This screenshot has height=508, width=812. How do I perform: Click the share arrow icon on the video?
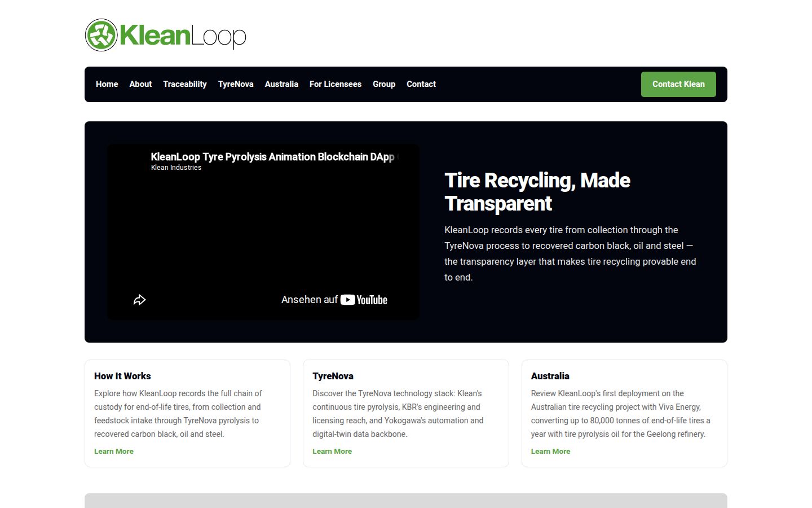click(x=139, y=300)
